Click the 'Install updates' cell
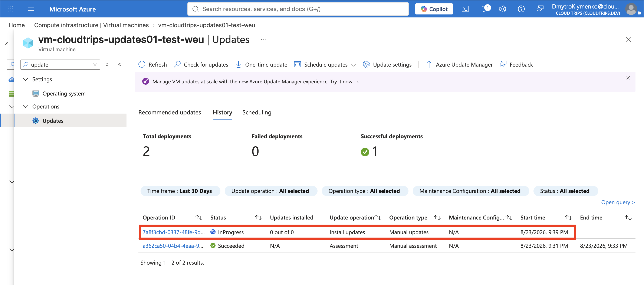Viewport: 644px width, 285px height. [347, 232]
